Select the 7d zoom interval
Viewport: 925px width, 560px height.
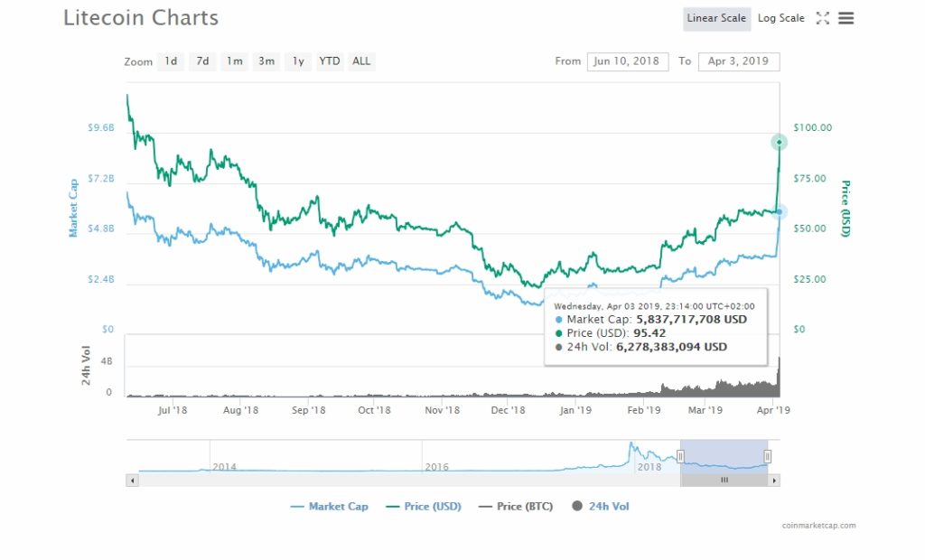click(x=202, y=61)
